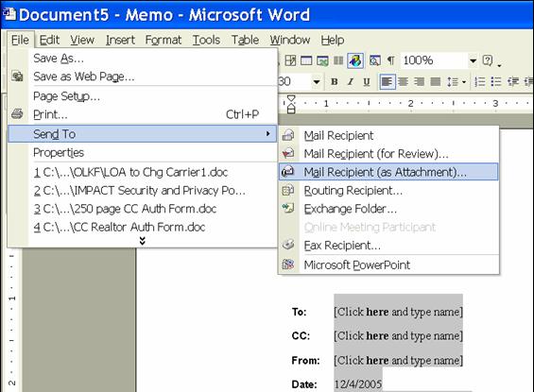The width and height of the screenshot is (534, 392).
Task: Choose Properties in the File menu
Action: [143, 152]
